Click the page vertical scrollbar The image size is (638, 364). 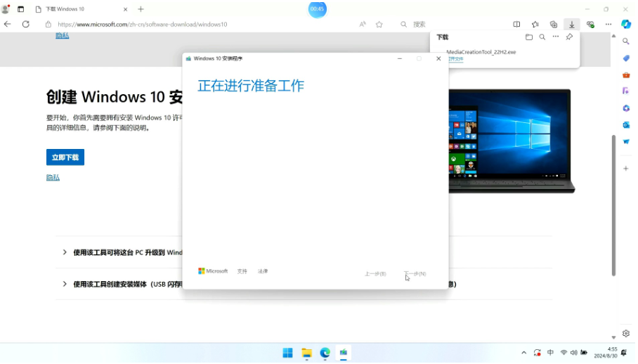click(613, 205)
